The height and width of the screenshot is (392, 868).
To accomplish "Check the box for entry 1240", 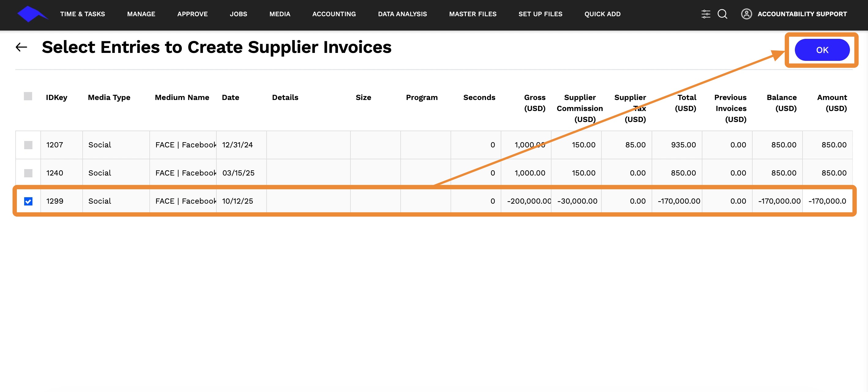I will pyautogui.click(x=28, y=173).
